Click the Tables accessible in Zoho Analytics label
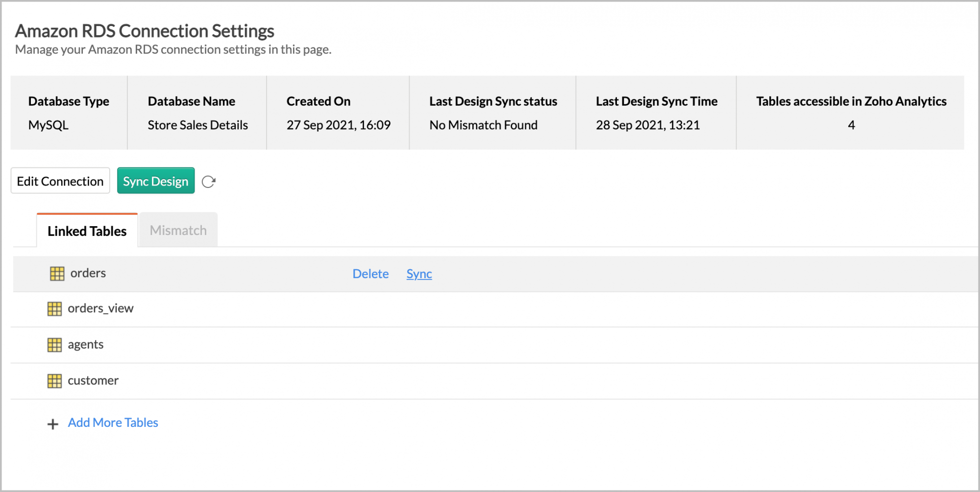Viewport: 980px width, 492px height. click(852, 101)
